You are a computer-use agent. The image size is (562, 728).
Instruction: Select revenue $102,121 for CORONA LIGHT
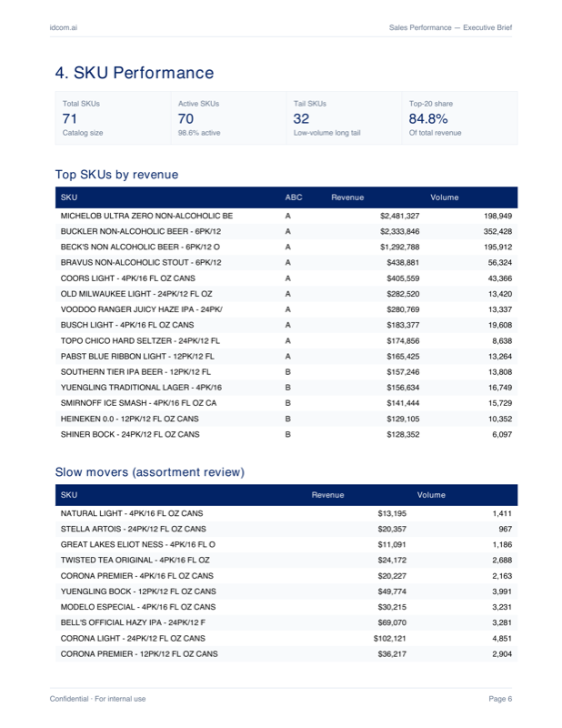tap(390, 639)
